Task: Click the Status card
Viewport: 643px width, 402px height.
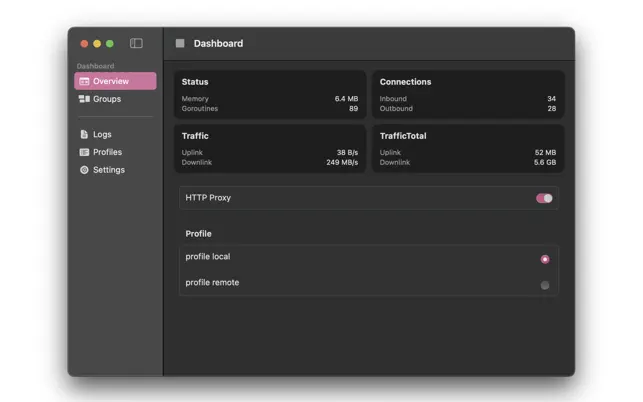Action: pyautogui.click(x=270, y=94)
